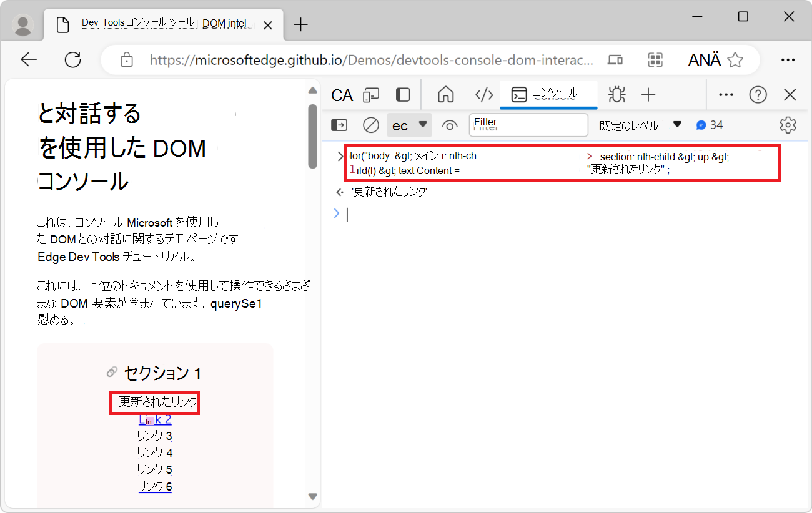Add a new DevTools panel with the plus button
The image size is (812, 513).
click(648, 95)
